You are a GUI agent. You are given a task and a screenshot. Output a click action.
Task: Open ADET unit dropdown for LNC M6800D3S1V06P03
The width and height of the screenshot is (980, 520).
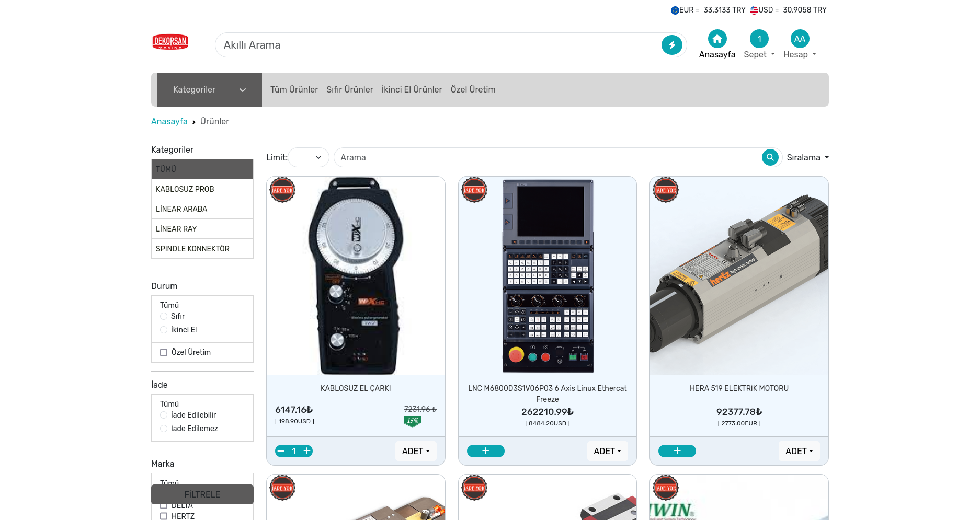tap(607, 451)
